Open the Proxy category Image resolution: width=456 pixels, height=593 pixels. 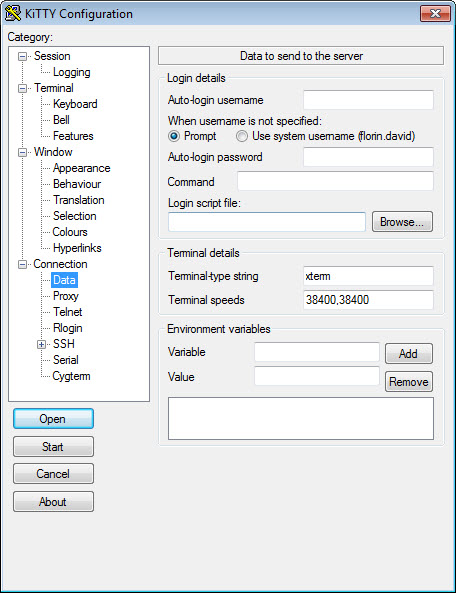66,296
